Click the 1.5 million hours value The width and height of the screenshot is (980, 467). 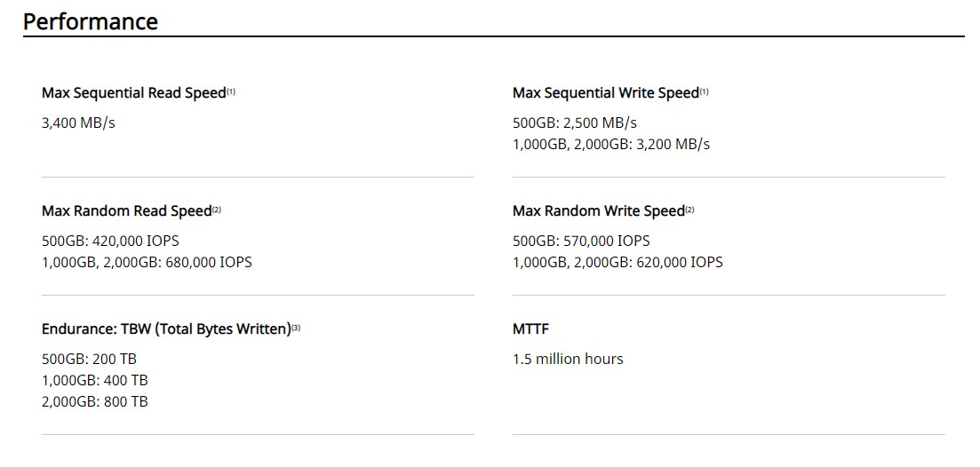568,359
